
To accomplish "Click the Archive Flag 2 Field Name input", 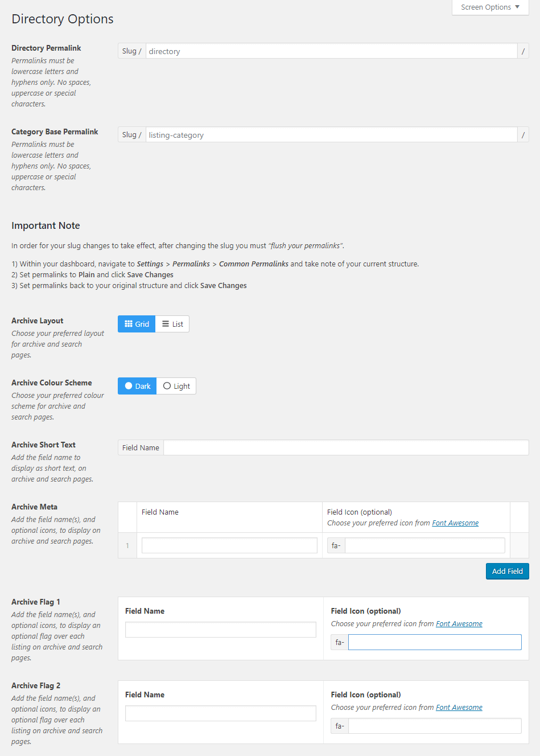I will (220, 713).
